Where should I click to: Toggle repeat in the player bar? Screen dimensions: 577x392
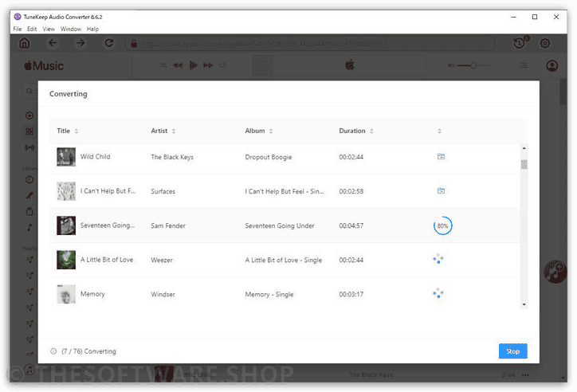[222, 65]
